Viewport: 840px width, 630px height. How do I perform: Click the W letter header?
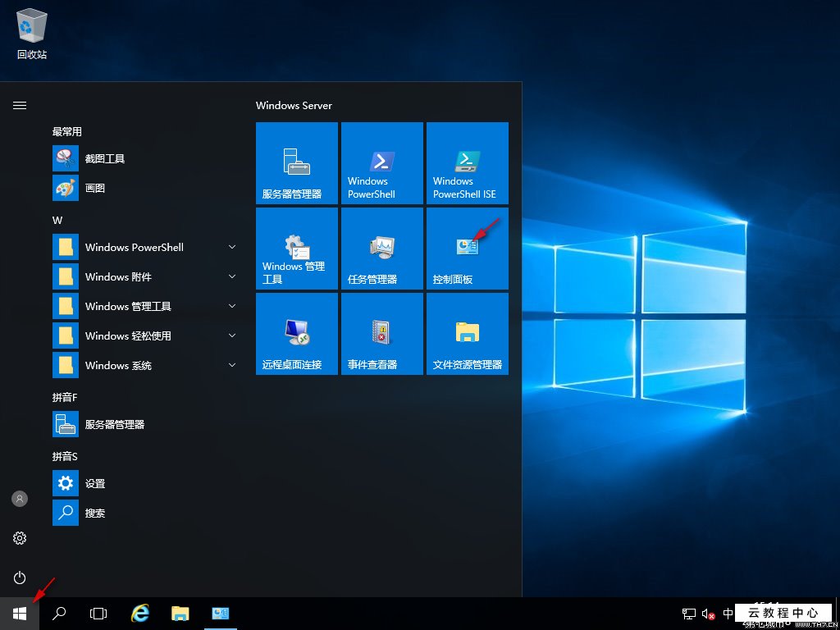(x=57, y=220)
